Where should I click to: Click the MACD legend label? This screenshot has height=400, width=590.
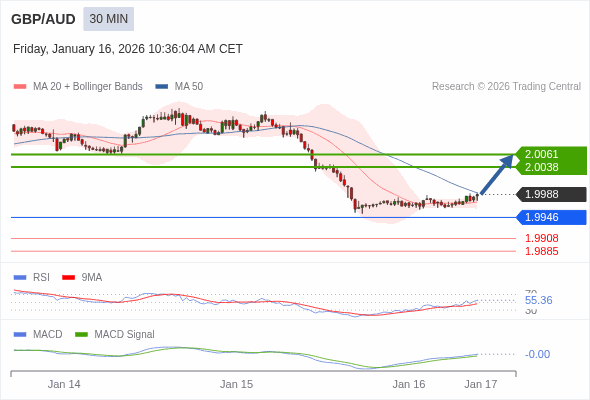(x=47, y=335)
